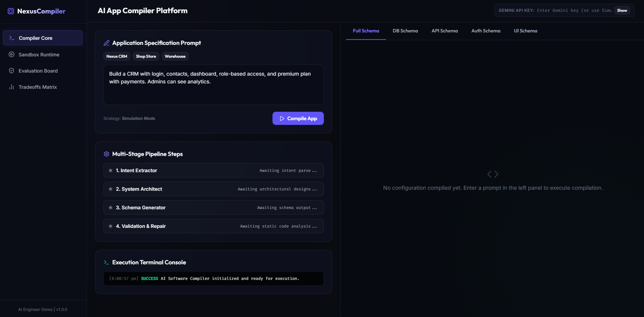Go to the Evaluation Board
644x317 pixels.
point(43,71)
